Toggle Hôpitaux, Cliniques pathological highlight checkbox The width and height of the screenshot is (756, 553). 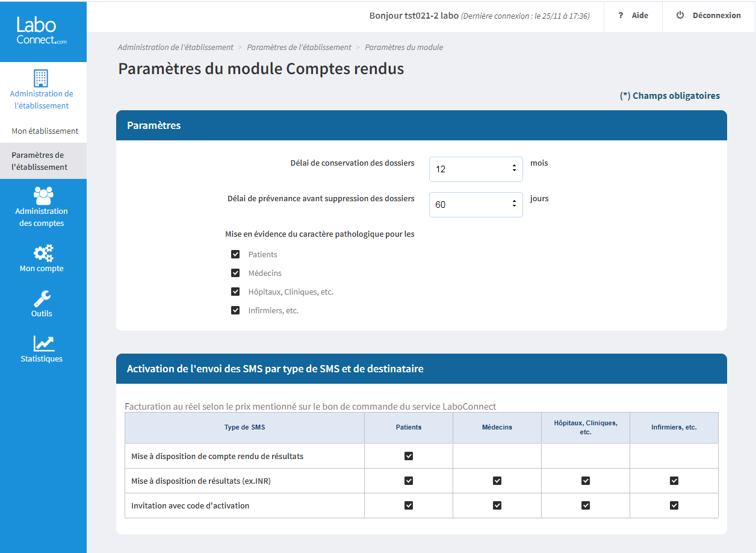(x=235, y=292)
